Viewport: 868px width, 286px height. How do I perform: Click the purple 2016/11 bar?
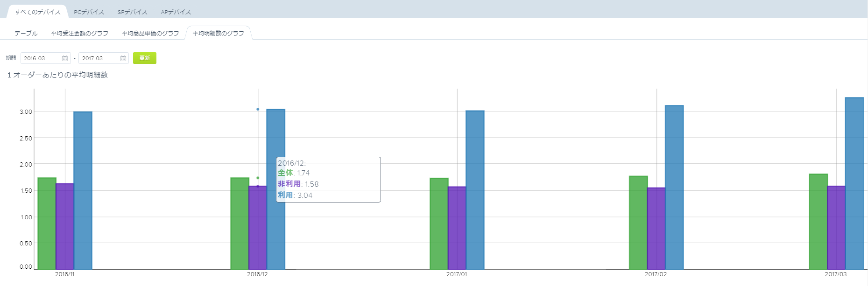(65, 226)
